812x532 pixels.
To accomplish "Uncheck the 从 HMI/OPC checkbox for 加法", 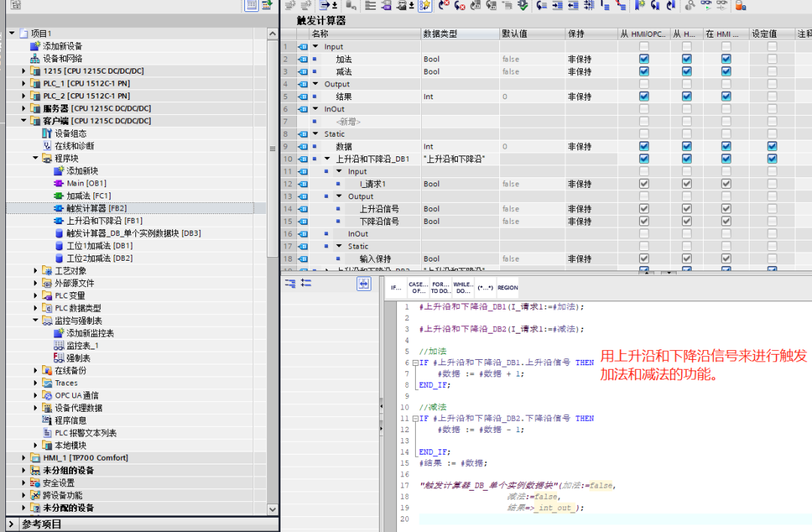I will click(644, 59).
